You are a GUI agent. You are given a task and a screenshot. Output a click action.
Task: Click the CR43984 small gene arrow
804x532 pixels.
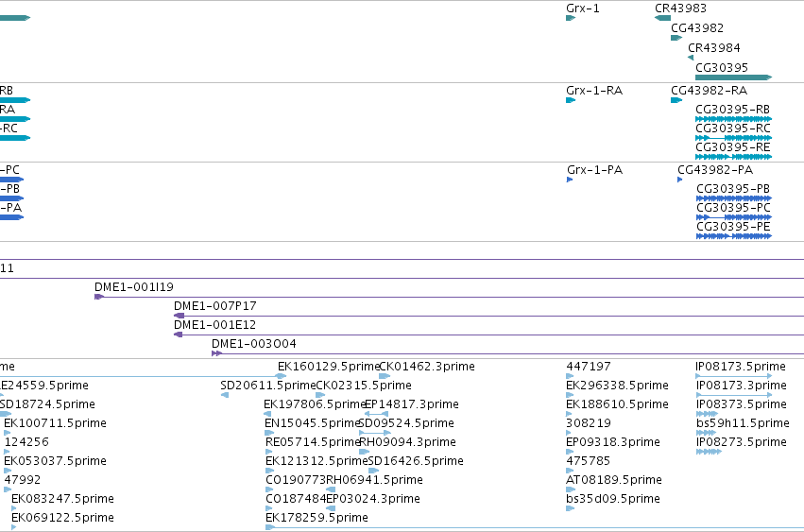point(691,58)
